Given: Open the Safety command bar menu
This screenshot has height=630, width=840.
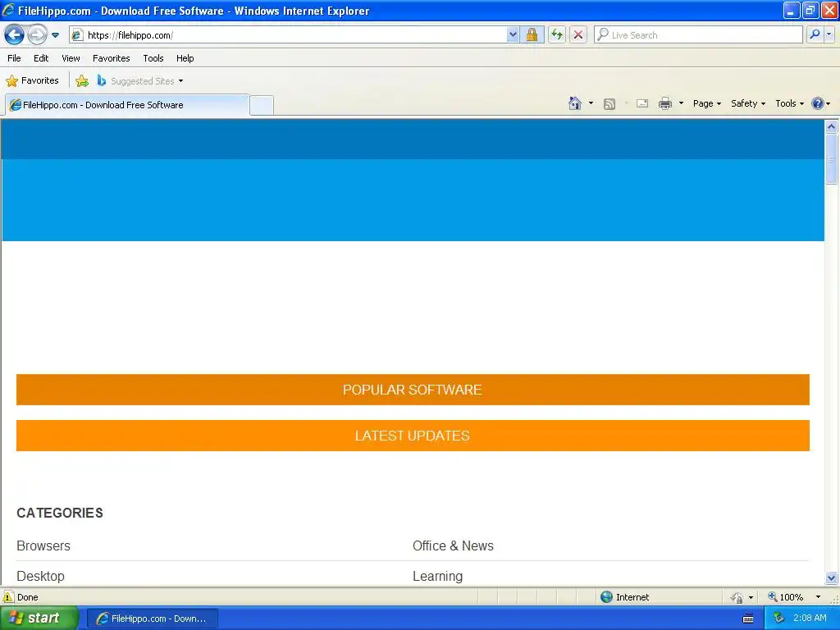Looking at the screenshot, I should pos(748,103).
